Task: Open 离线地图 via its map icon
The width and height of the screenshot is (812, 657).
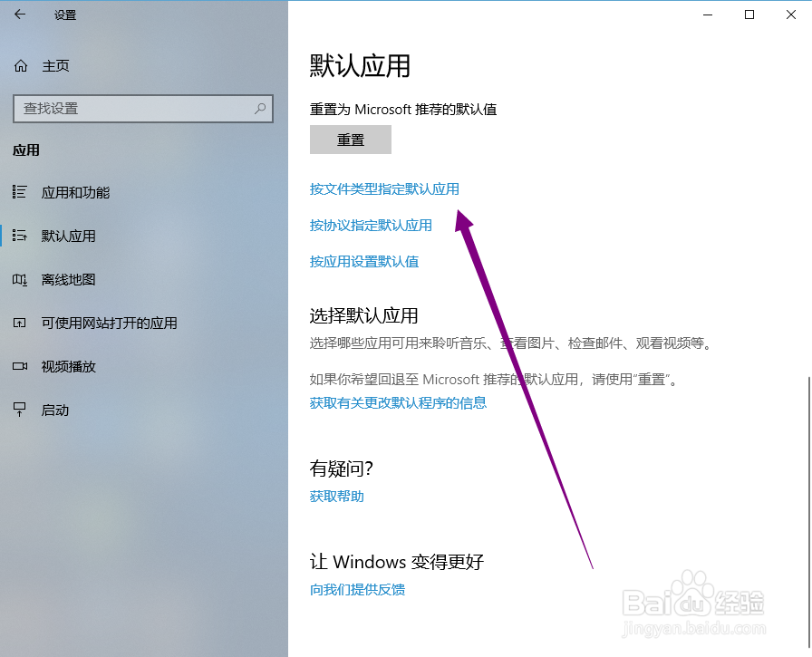Action: (20, 279)
